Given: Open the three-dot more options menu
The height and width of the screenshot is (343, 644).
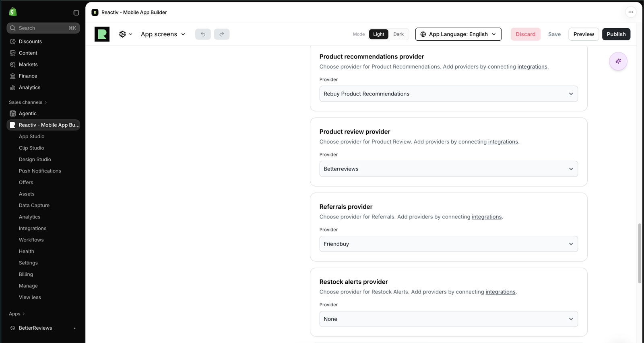Looking at the screenshot, I should 631,12.
